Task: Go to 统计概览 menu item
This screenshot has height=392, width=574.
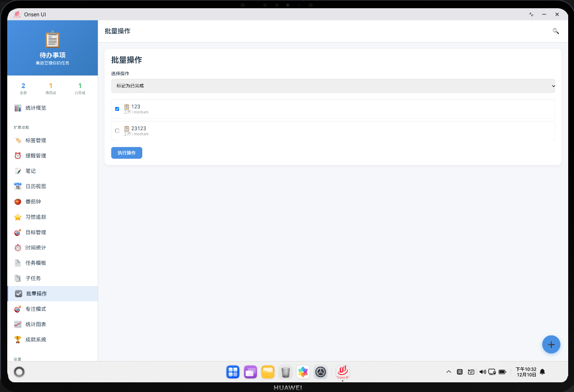Action: [53, 108]
